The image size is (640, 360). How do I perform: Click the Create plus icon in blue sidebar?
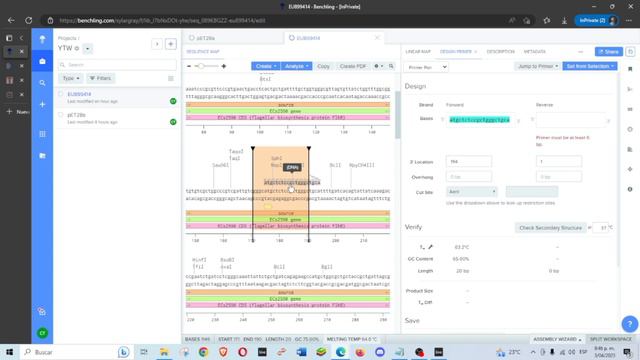(x=42, y=104)
